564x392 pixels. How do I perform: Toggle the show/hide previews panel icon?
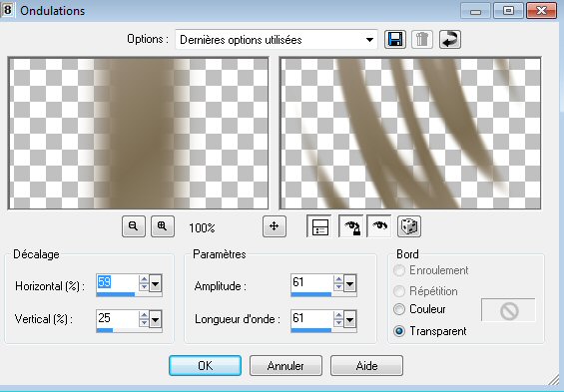[319, 226]
